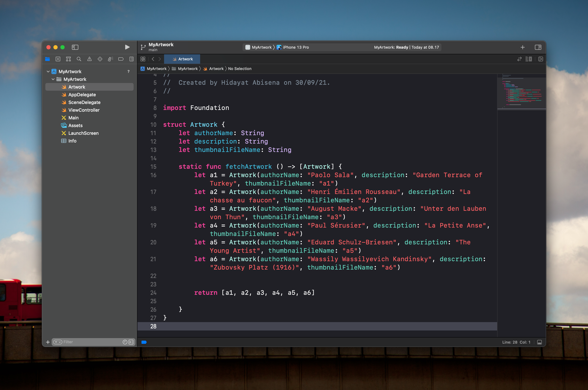Viewport: 588px width, 390px height.
Task: Click the import Foundation line
Action: (196, 108)
